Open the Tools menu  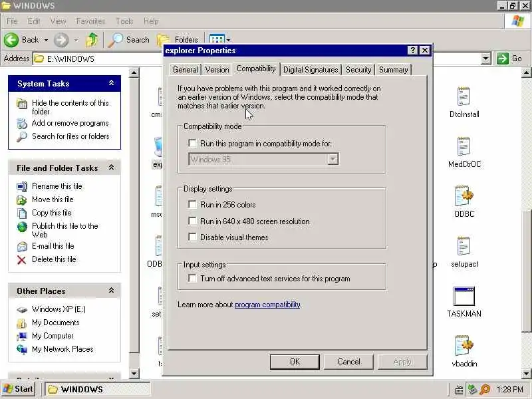124,21
